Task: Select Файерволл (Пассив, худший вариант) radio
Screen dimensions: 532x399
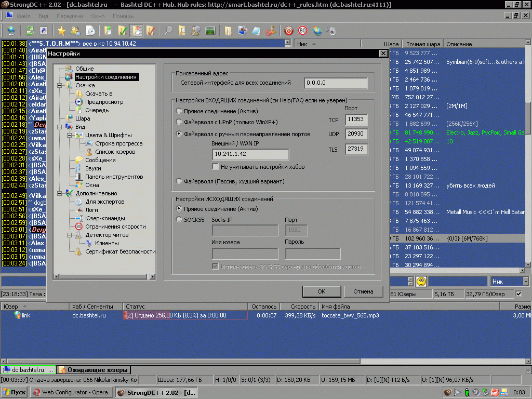Action: pos(179,181)
